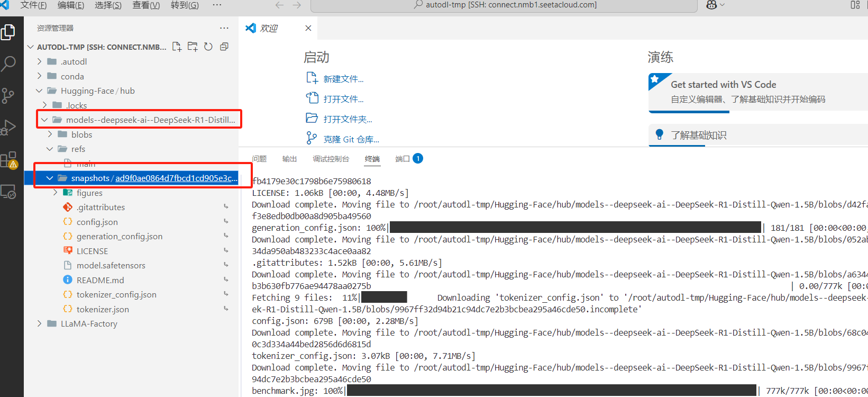Viewport: 868px width, 397px height.
Task: Collapse the snapshots folder
Action: click(x=50, y=178)
